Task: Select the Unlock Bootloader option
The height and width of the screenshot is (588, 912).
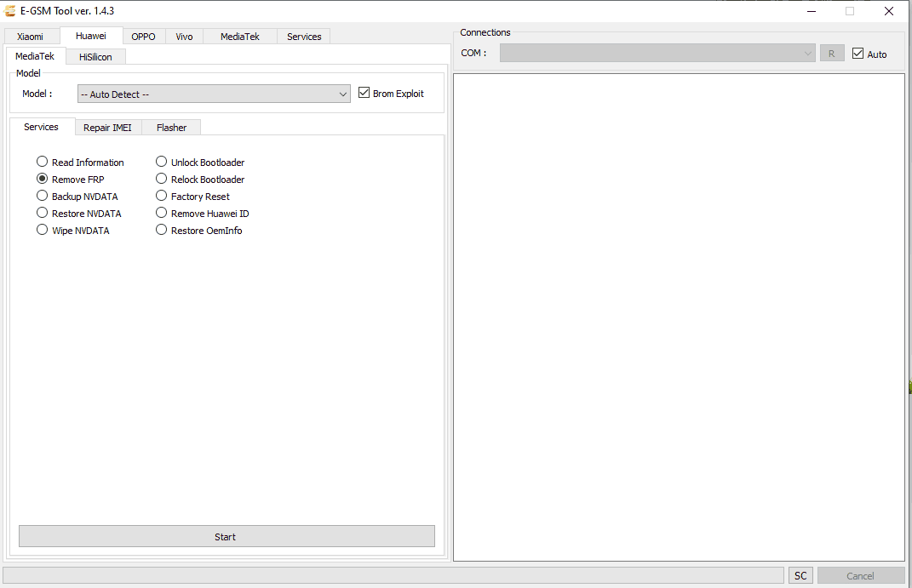Action: [200, 163]
